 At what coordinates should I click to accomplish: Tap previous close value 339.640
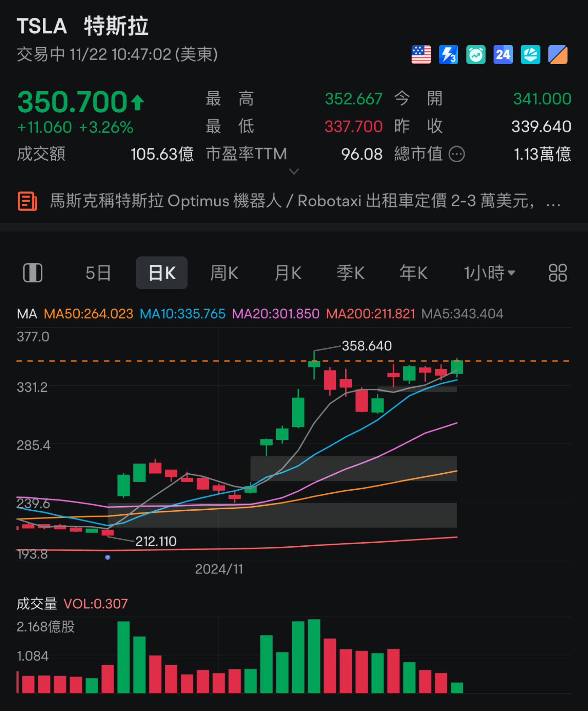(x=541, y=126)
